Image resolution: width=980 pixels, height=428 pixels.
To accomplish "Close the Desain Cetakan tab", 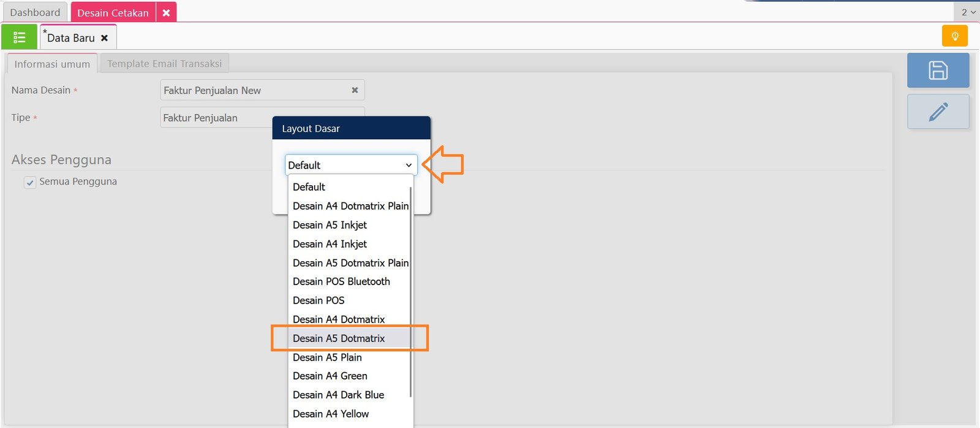I will [x=166, y=12].
